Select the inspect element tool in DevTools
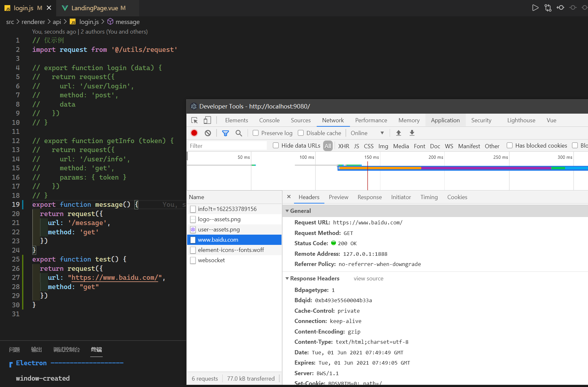This screenshot has width=588, height=387. (x=194, y=120)
